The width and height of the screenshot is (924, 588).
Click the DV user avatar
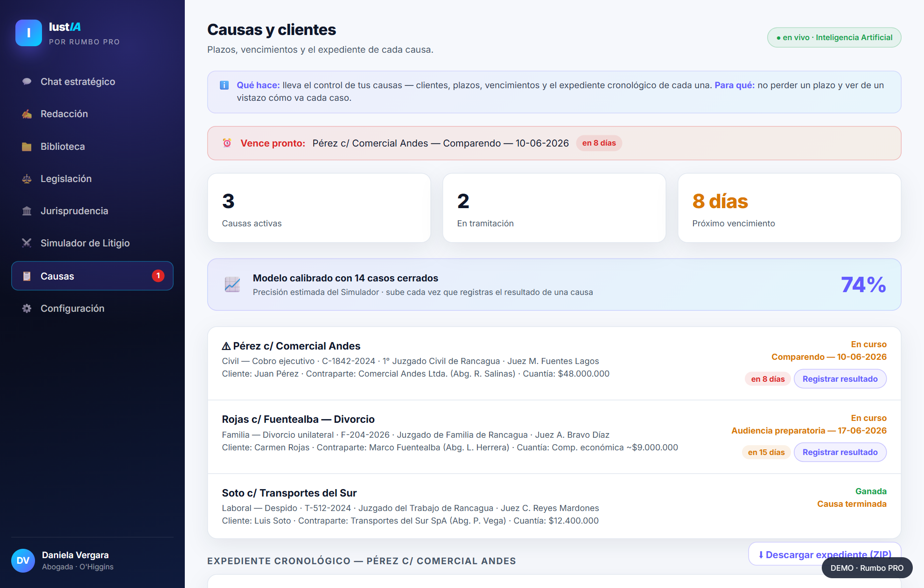click(23, 560)
